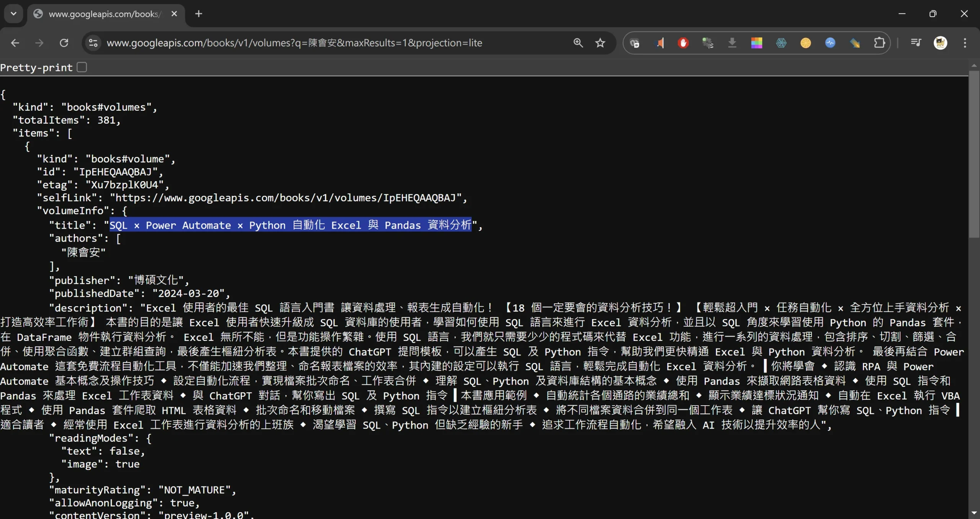Minimize the browser window
This screenshot has width=980, height=519.
point(902,14)
